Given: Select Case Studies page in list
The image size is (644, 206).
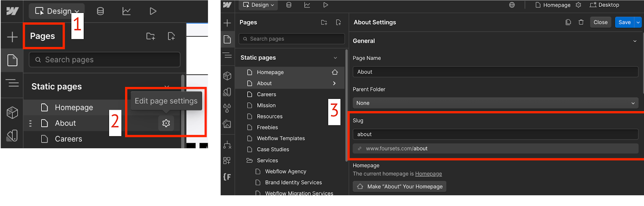Looking at the screenshot, I should (x=273, y=149).
